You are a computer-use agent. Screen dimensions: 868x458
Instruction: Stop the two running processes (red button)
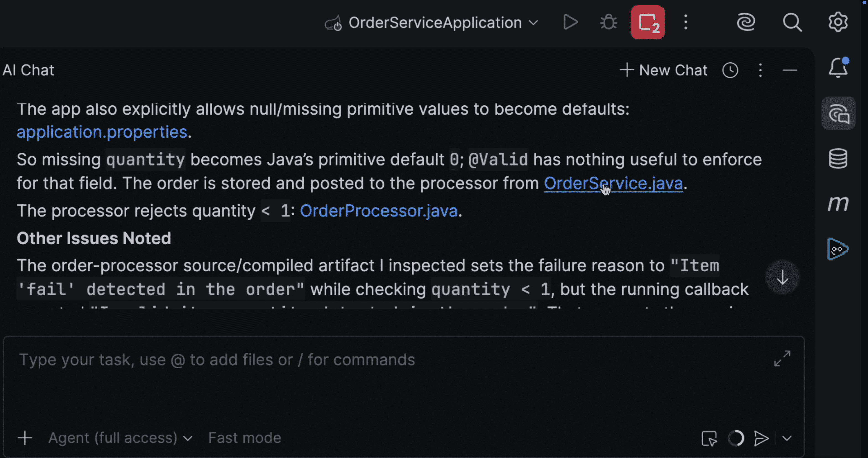click(x=648, y=22)
